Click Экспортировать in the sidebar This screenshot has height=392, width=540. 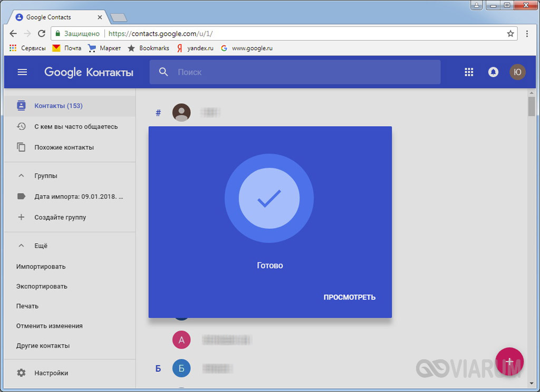[x=42, y=286]
